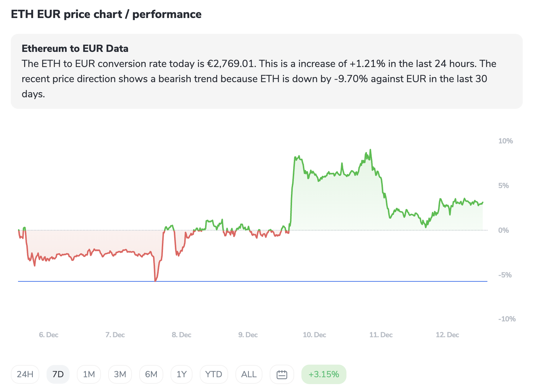
Task: Pick the 12. Dec axis marker
Action: click(447, 335)
